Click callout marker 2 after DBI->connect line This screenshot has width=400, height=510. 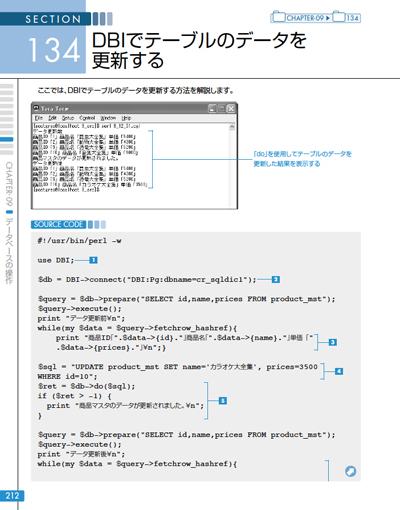click(x=275, y=279)
